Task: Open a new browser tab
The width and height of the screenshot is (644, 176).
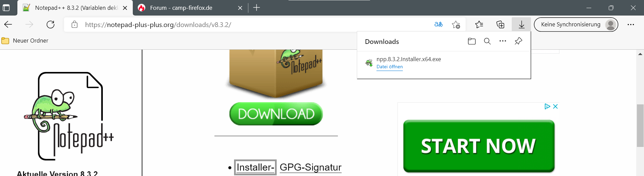Action: pos(257,7)
